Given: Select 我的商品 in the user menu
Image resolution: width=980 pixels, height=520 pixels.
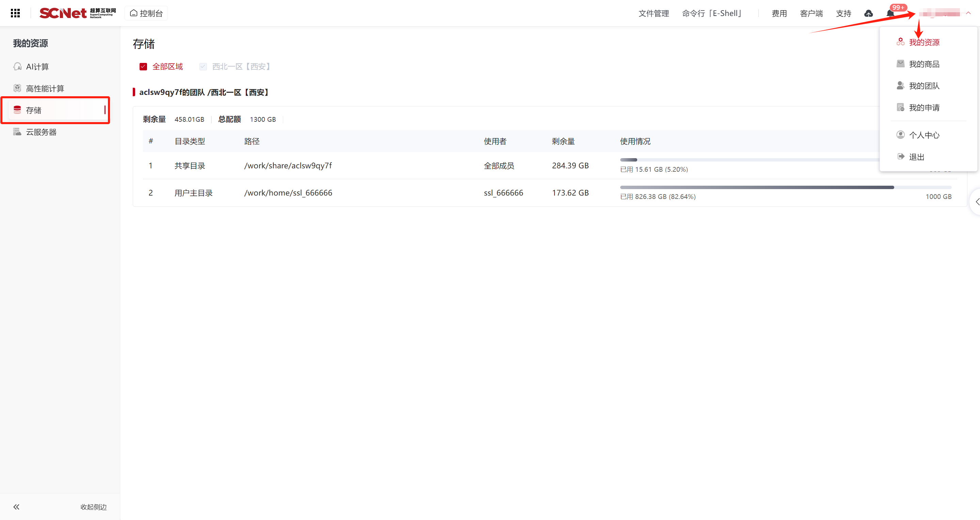Looking at the screenshot, I should 924,64.
